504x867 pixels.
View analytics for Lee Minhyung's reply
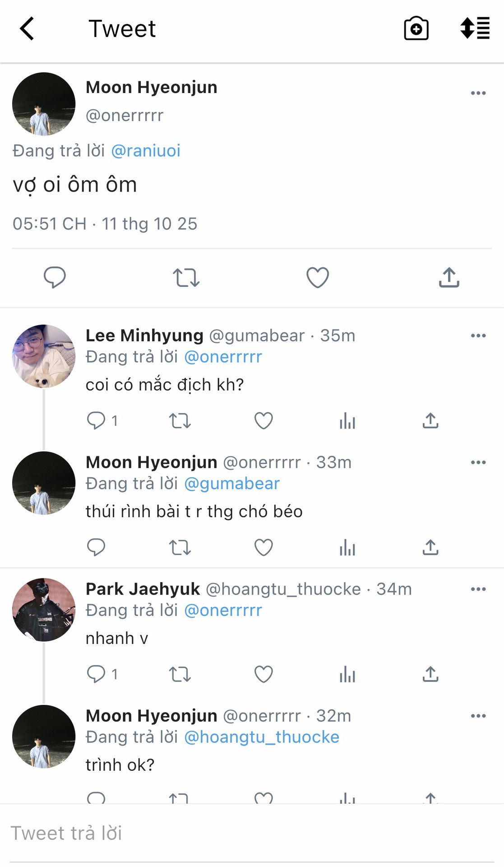point(347,421)
